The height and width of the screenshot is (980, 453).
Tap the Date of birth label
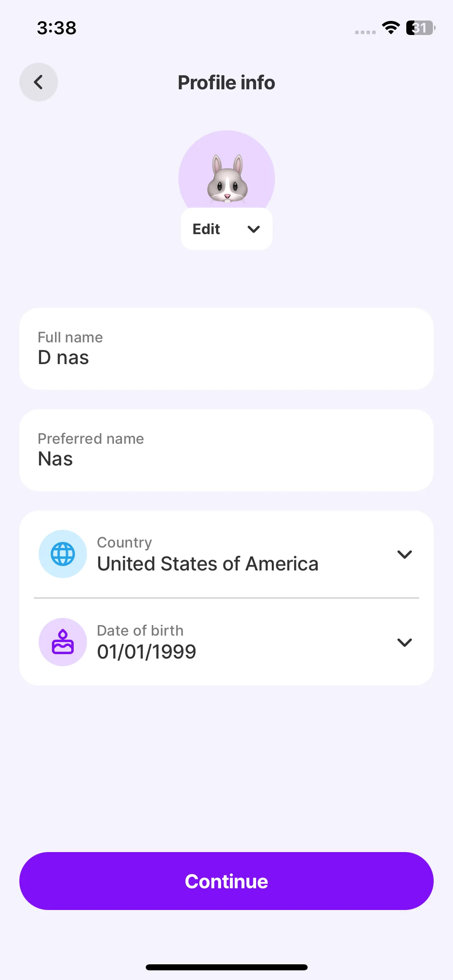(x=140, y=630)
